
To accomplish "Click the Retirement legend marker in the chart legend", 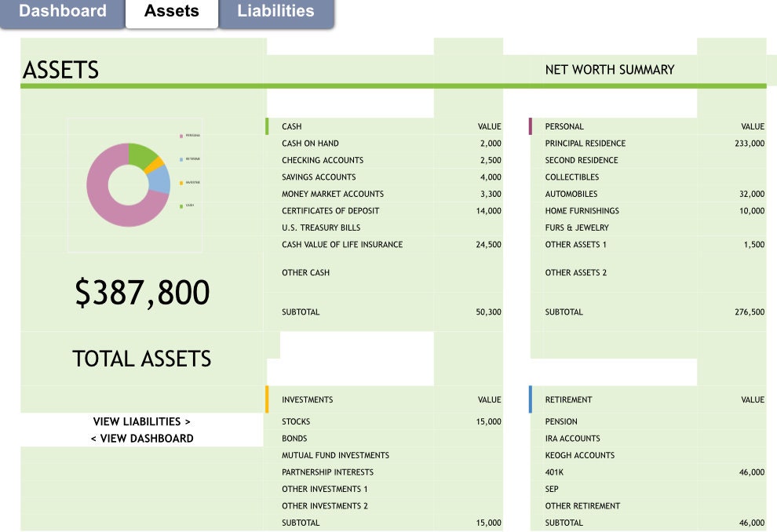I will point(181,159).
